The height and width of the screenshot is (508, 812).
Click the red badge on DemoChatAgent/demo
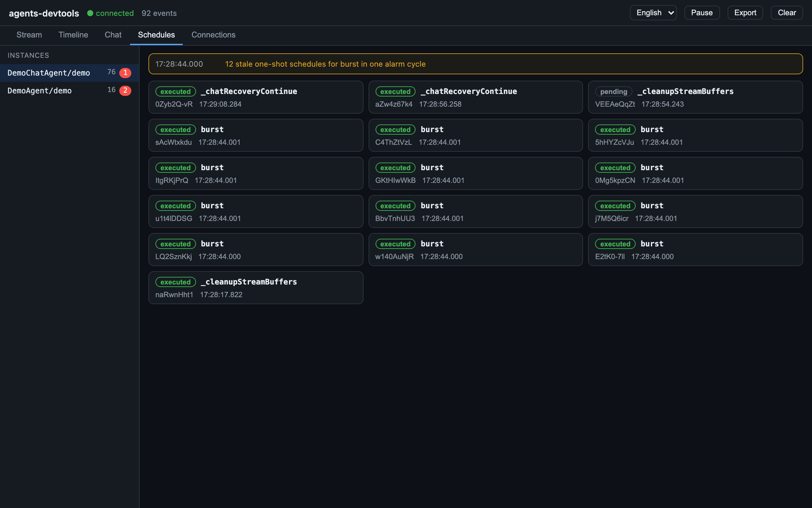(125, 73)
